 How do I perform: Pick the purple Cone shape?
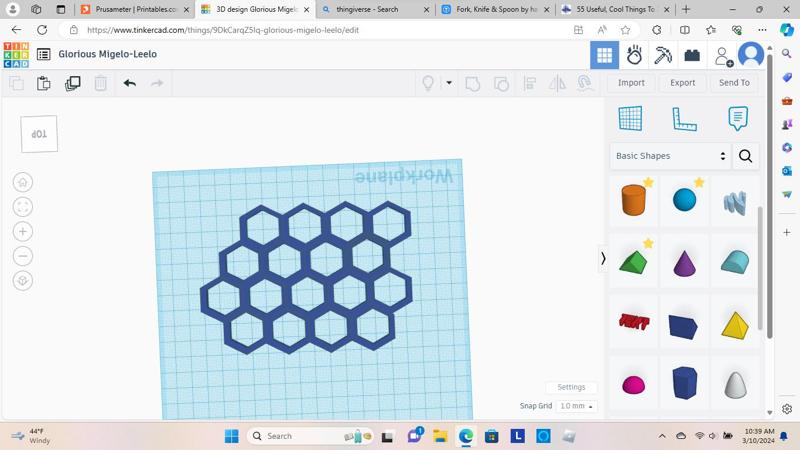(684, 263)
